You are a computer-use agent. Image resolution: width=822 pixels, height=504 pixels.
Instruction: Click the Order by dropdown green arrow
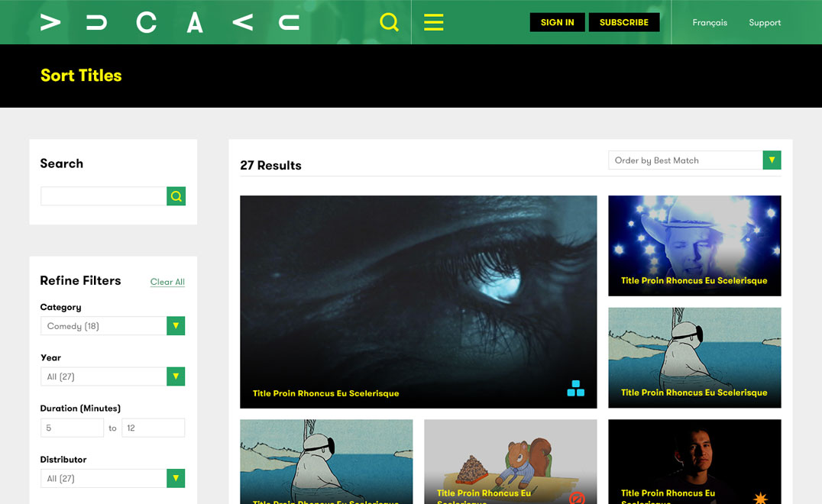click(772, 160)
